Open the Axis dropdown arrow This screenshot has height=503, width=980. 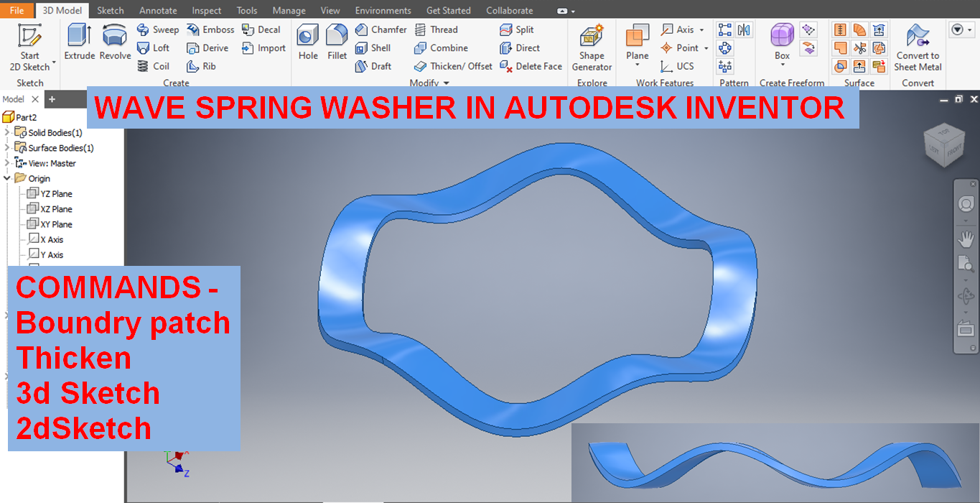701,29
